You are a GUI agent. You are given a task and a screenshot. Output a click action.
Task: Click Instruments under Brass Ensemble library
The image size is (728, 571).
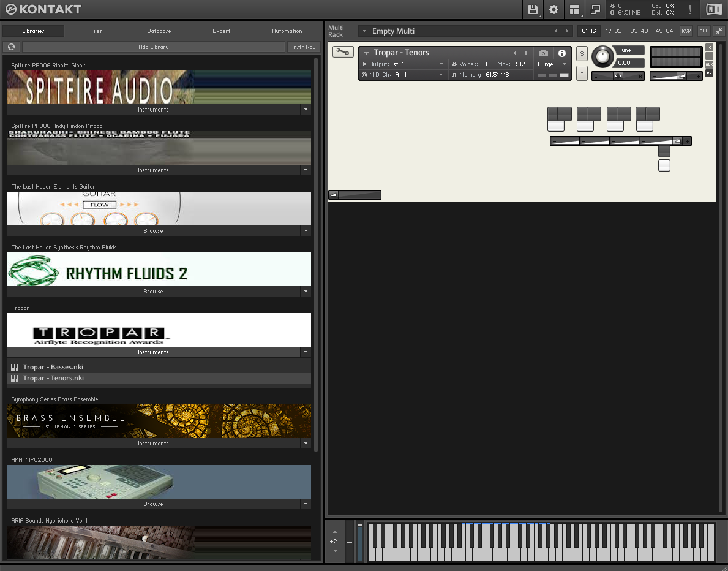154,444
